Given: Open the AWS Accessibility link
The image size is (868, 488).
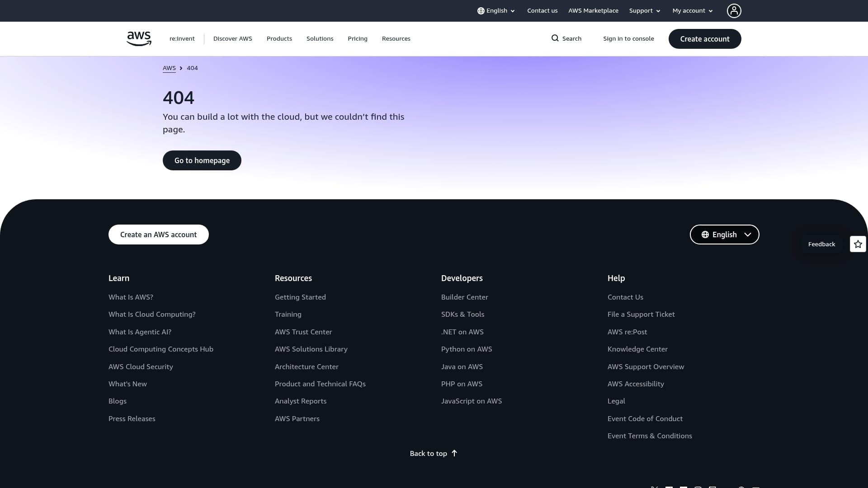Looking at the screenshot, I should 636,384.
